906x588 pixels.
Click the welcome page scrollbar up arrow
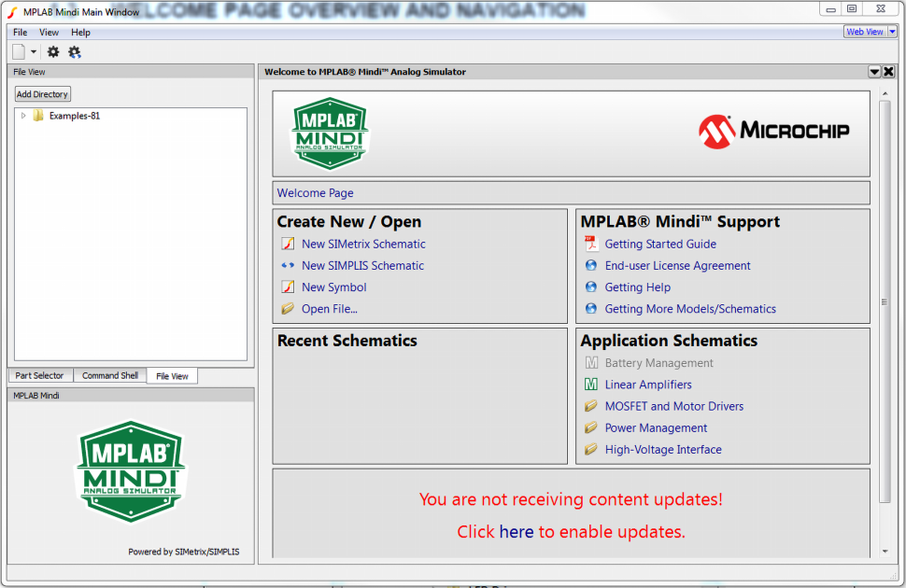pos(885,93)
